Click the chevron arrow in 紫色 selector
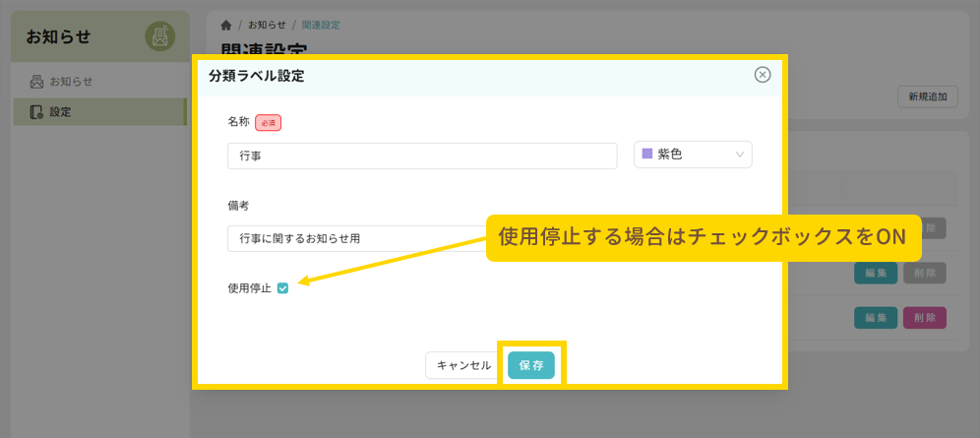This screenshot has height=438, width=980. click(x=740, y=155)
